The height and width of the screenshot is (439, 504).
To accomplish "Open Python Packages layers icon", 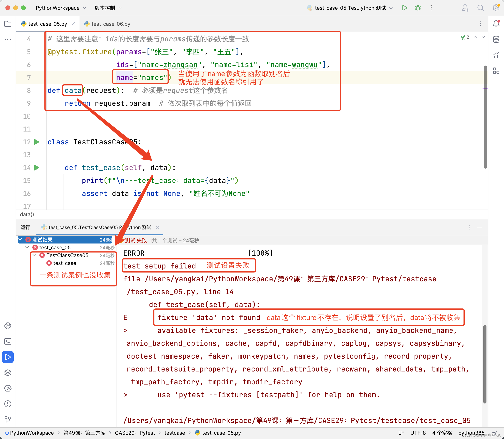I will tap(8, 373).
